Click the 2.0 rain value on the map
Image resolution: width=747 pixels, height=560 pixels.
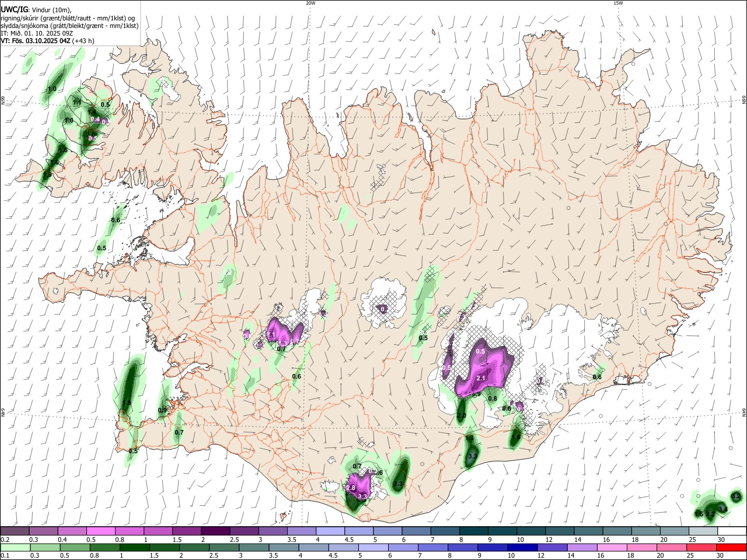click(x=461, y=415)
